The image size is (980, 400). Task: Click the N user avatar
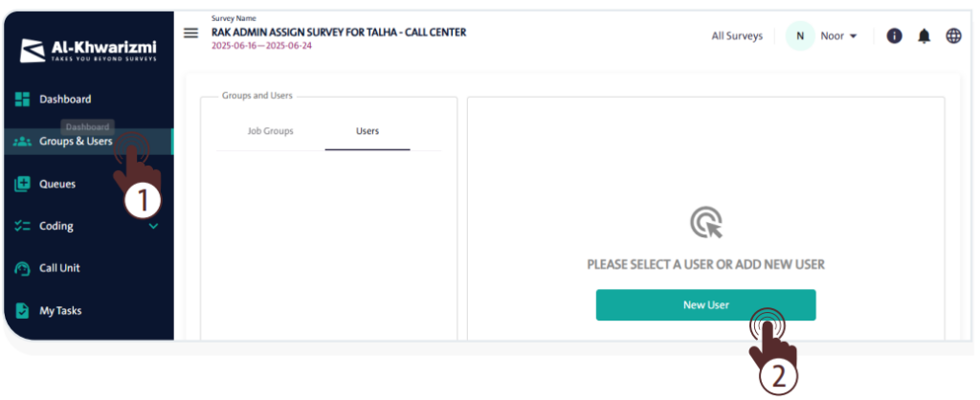[x=800, y=35]
